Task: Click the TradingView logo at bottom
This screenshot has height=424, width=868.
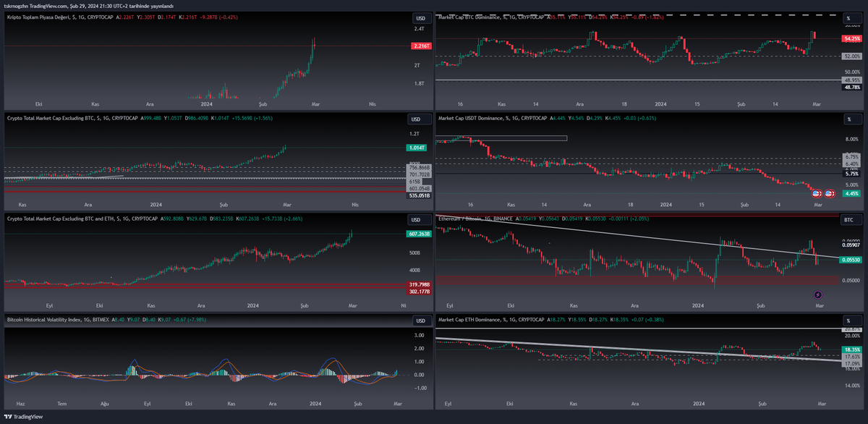Action: pos(24,417)
